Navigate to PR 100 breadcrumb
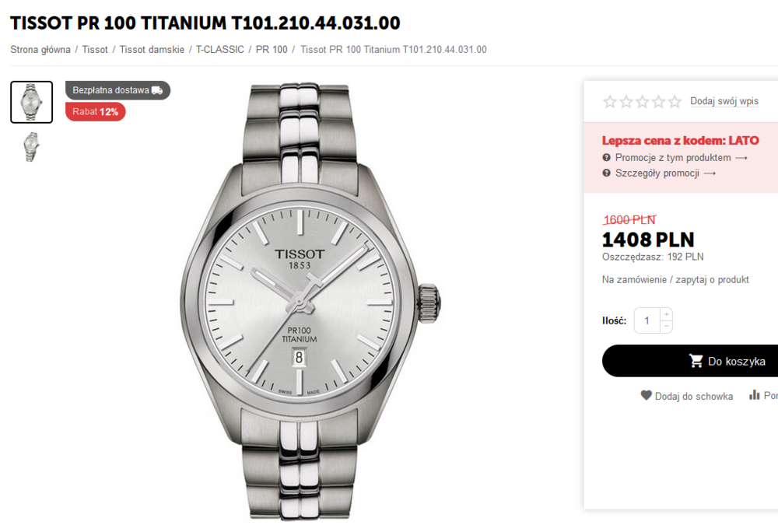 [x=272, y=50]
